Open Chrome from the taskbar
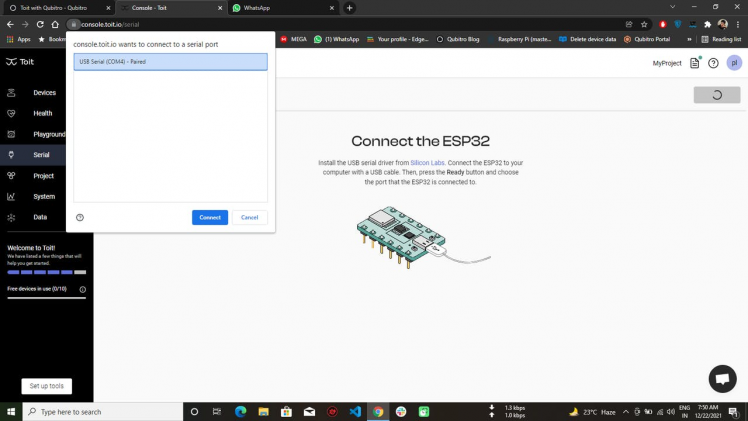This screenshot has height=421, width=748. (378, 411)
